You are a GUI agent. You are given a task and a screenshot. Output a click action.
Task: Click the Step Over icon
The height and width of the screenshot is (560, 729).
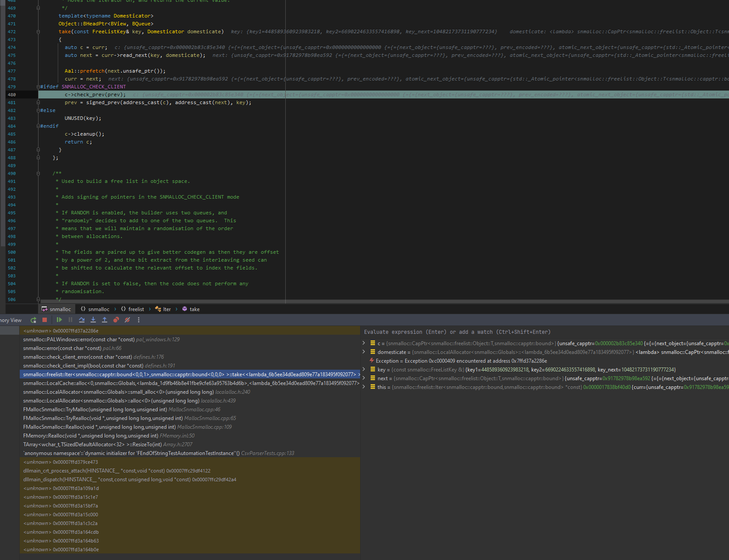(x=82, y=320)
